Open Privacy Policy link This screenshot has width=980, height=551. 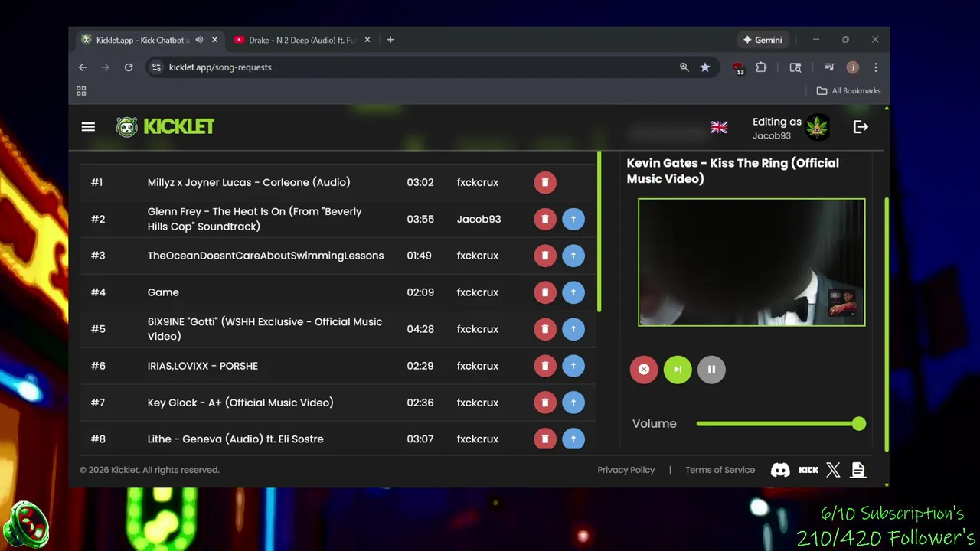(x=626, y=470)
